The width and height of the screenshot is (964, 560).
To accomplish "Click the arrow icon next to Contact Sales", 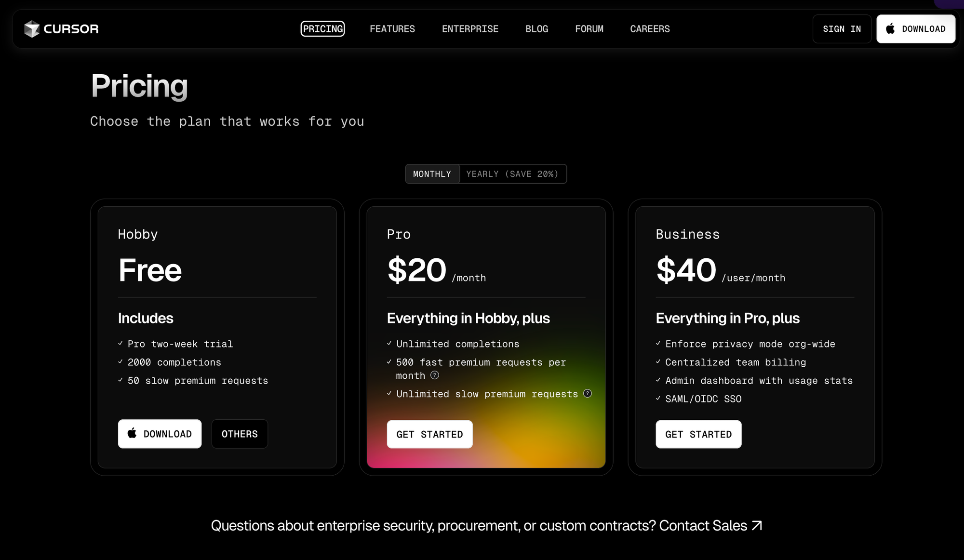I will pyautogui.click(x=757, y=525).
